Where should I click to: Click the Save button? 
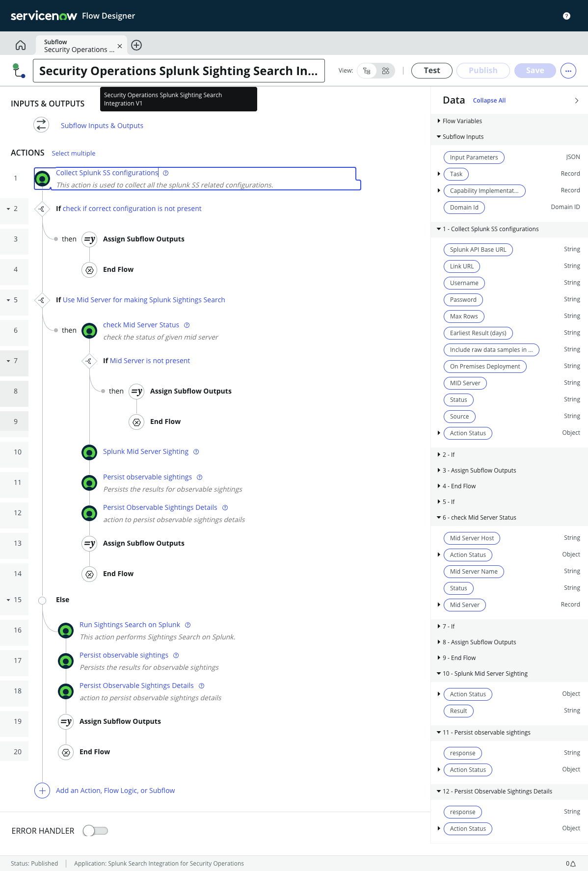tap(535, 70)
